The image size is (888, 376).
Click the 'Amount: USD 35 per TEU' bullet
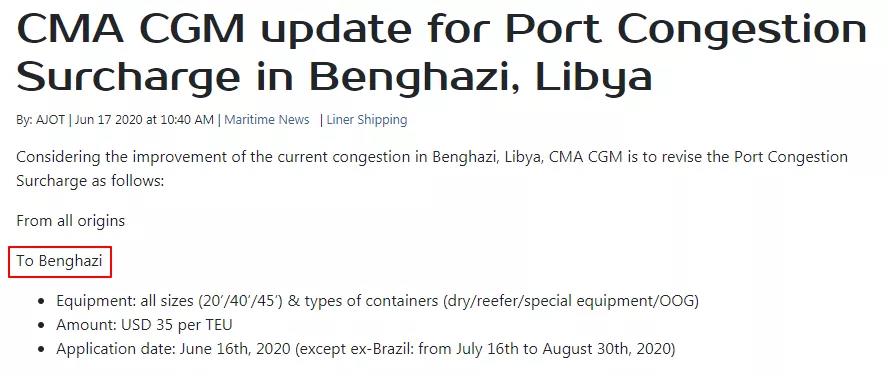(144, 325)
